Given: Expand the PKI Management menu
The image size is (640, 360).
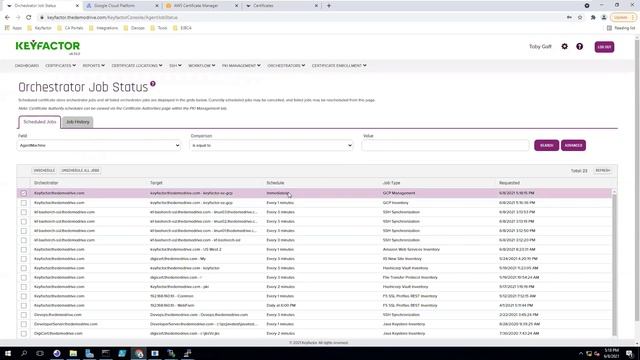Looking at the screenshot, I should 241,65.
